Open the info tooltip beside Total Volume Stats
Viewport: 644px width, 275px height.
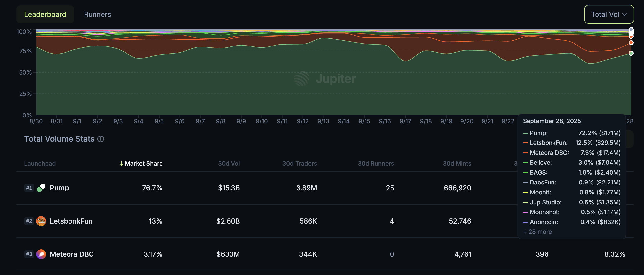[x=100, y=139]
